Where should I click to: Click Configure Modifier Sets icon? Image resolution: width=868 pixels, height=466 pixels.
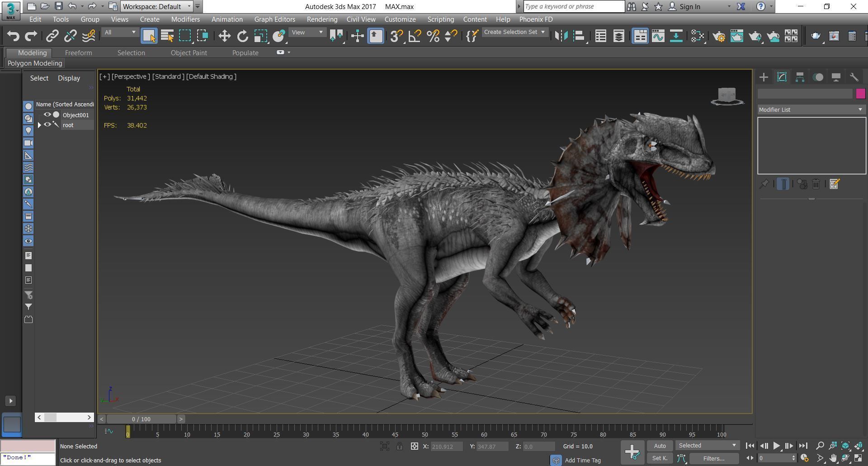point(835,184)
